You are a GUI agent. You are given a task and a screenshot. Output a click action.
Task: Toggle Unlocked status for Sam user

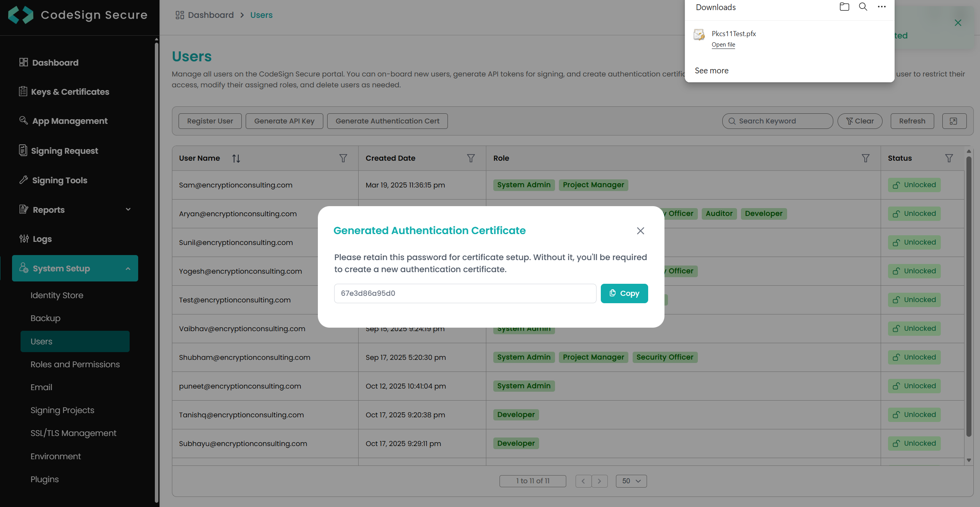[914, 185]
